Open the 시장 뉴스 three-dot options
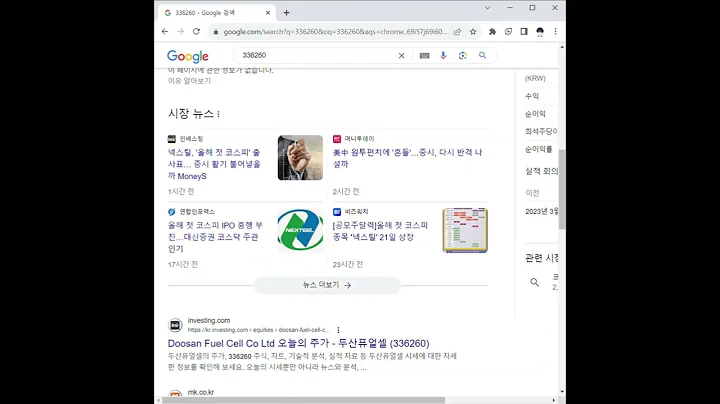This screenshot has height=404, width=720. tap(219, 114)
